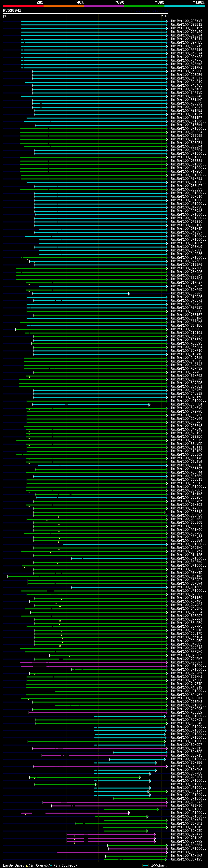Image resolution: width=208 pixels, height=868 pixels.
Task: Select UniRef100_Q3UD94 hit label
Action: (x=187, y=132)
